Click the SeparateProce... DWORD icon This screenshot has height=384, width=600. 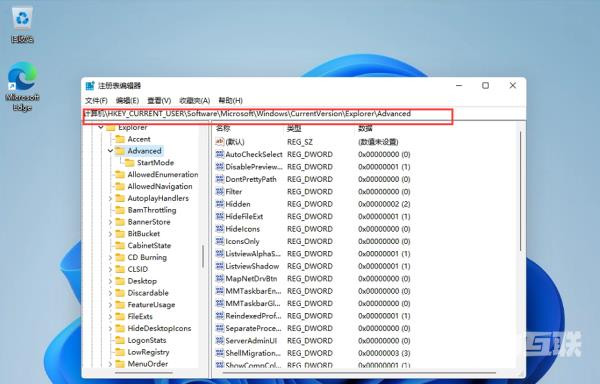220,329
